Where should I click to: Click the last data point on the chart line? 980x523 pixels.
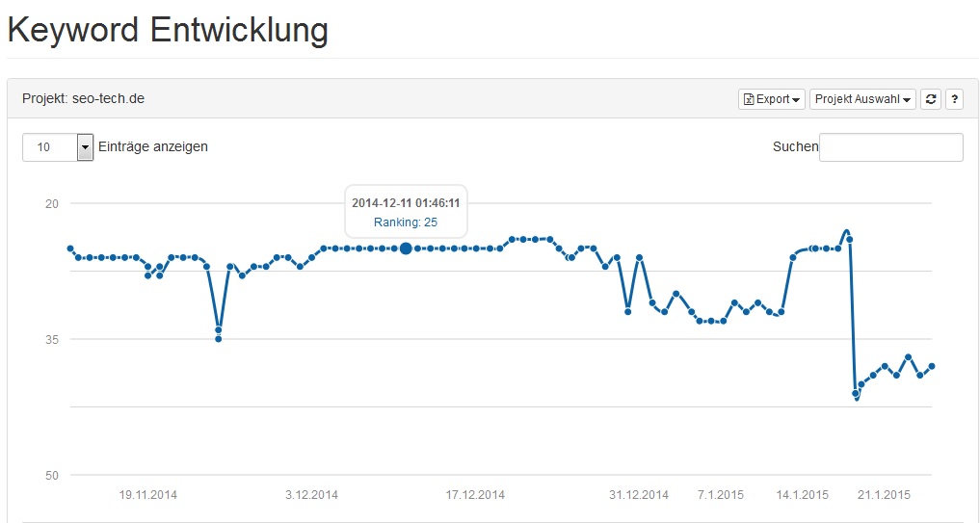pyautogui.click(x=931, y=366)
